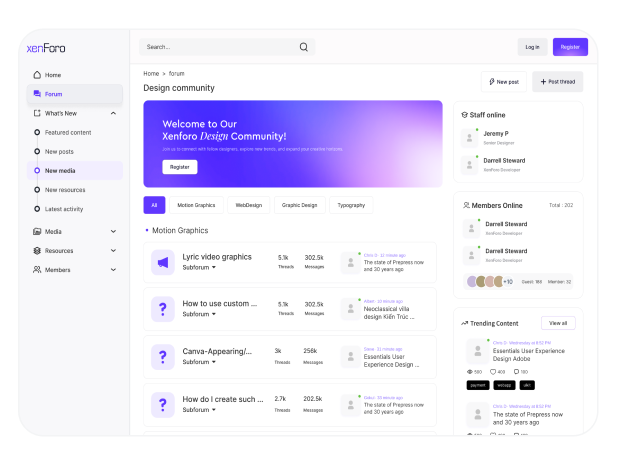Click the Forum chat bubble icon
618x464 pixels.
37,94
